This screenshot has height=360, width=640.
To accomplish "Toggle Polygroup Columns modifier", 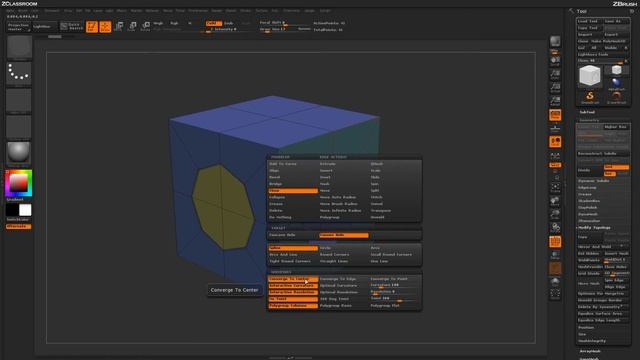I will pyautogui.click(x=293, y=305).
